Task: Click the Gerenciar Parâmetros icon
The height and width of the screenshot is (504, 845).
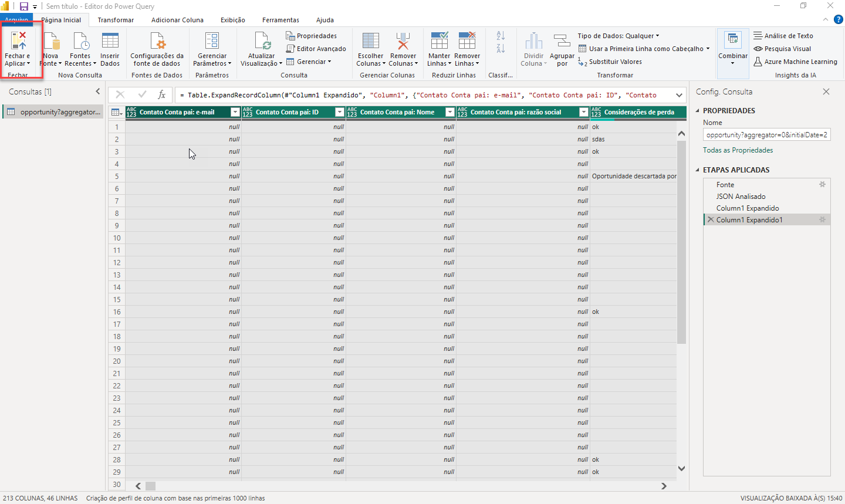Action: click(212, 42)
